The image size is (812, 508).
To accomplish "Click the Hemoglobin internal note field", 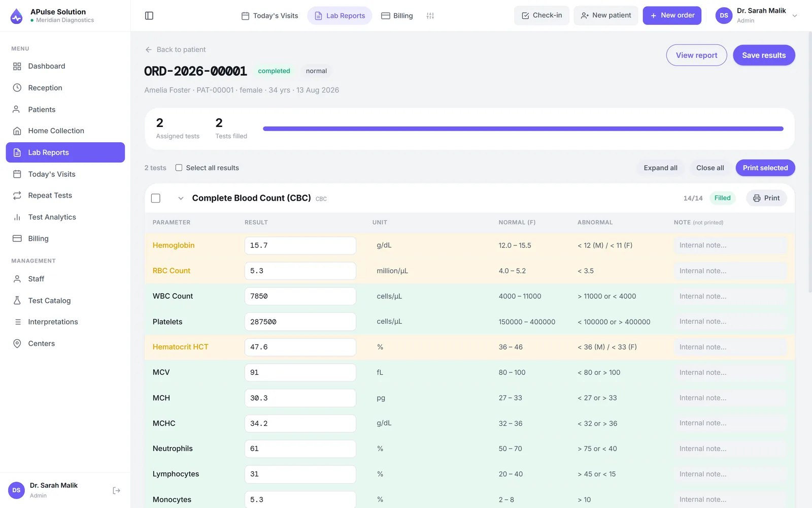I will [730, 245].
